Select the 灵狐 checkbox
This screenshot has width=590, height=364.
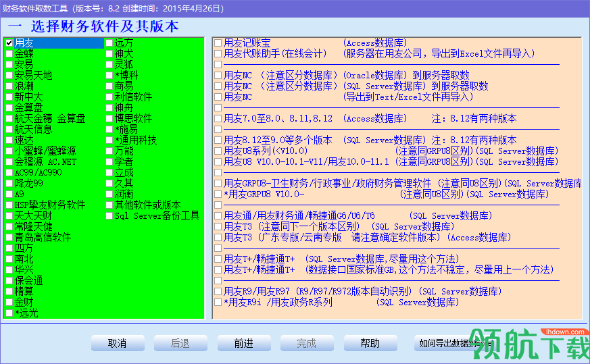tap(109, 65)
